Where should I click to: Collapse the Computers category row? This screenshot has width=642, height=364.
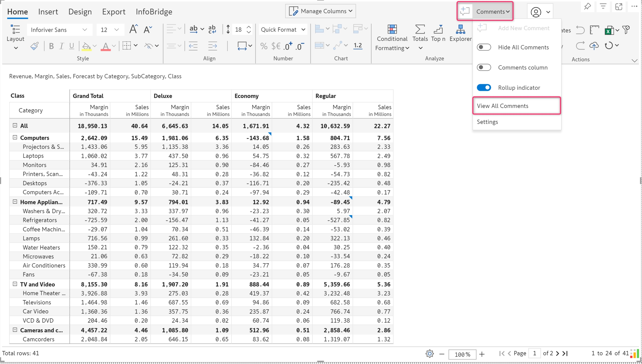click(15, 137)
